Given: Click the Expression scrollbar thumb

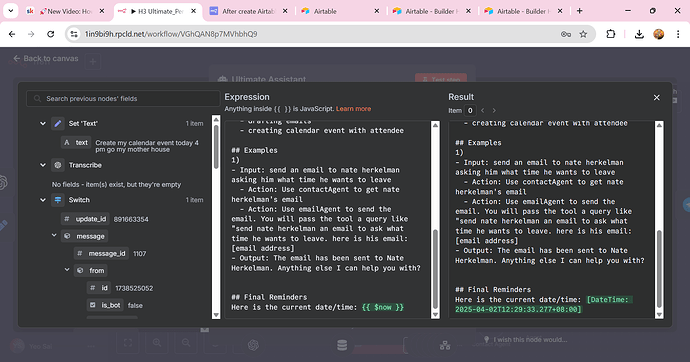Looking at the screenshot, I should click(x=435, y=269).
